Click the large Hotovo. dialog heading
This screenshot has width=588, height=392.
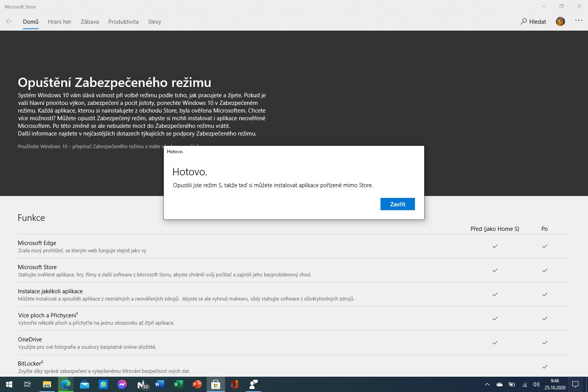[x=190, y=172]
